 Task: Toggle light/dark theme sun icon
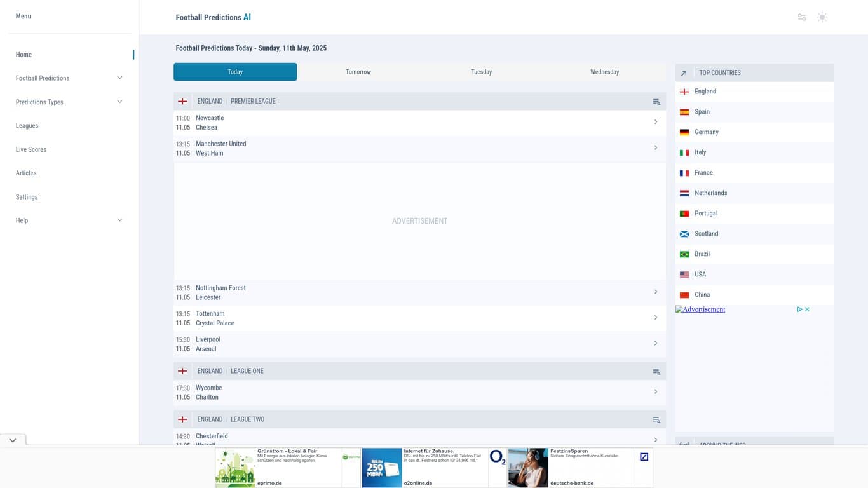pyautogui.click(x=822, y=17)
